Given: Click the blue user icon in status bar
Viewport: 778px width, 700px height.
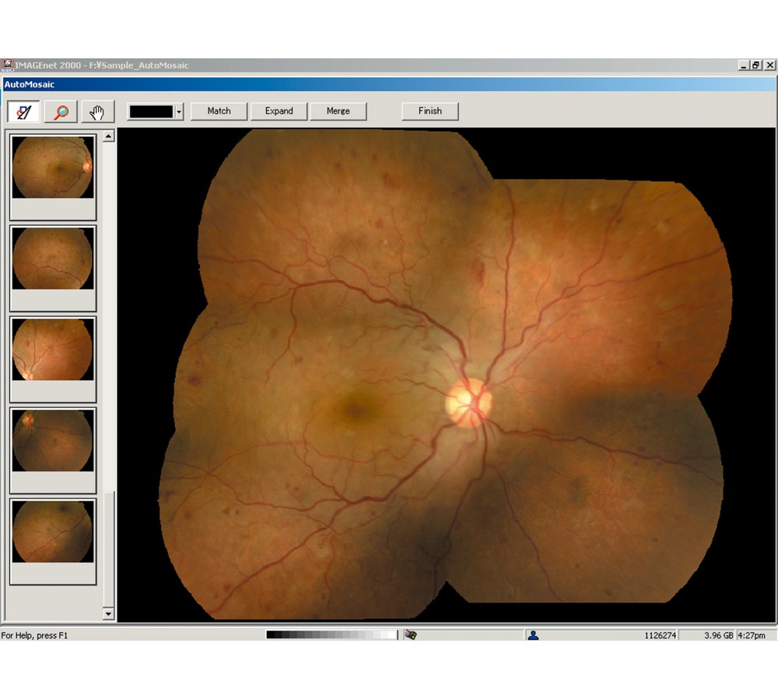Looking at the screenshot, I should pos(533,635).
